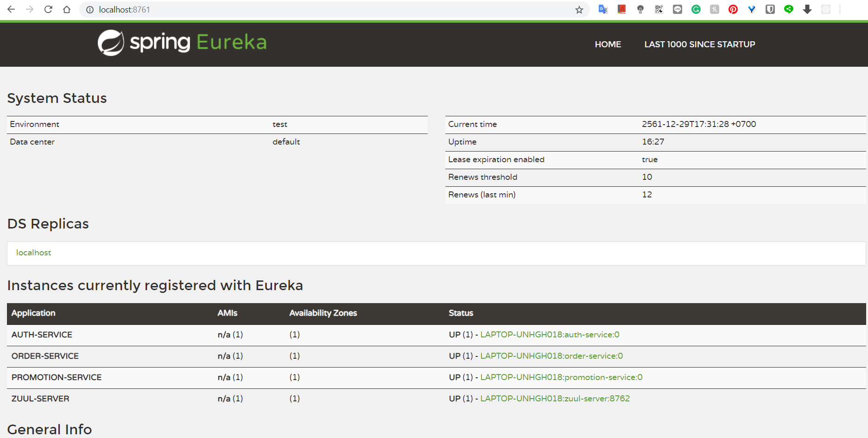The width and height of the screenshot is (868, 438).
Task: Select the ZUUL-SERVER application name
Action: (40, 399)
